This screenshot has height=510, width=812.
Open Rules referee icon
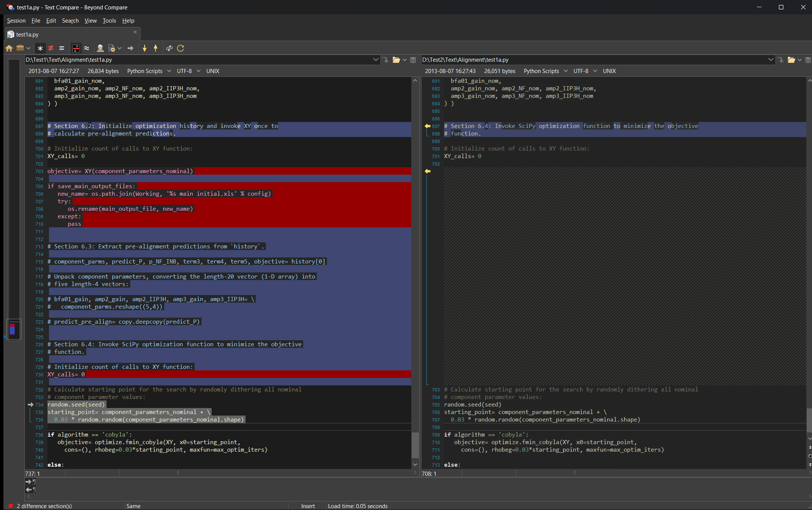pyautogui.click(x=100, y=48)
